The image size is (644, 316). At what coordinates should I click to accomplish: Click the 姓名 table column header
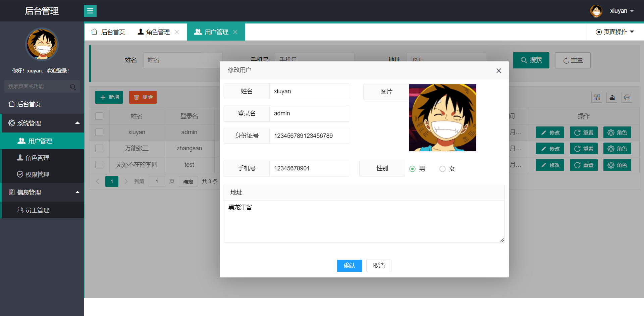click(x=137, y=116)
